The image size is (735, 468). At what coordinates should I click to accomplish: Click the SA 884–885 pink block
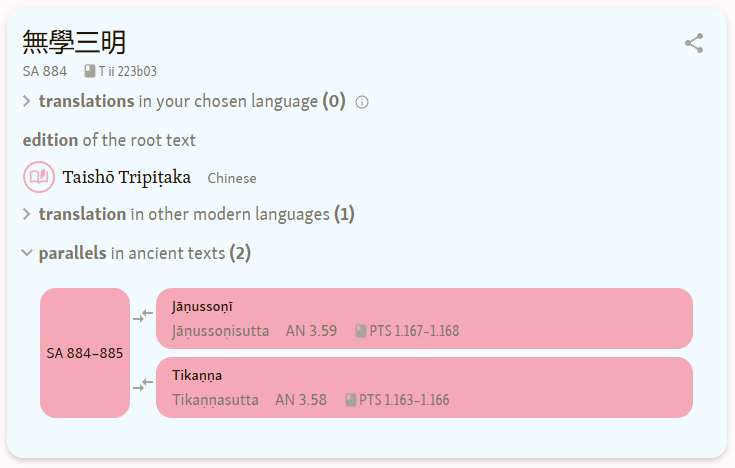pos(85,353)
